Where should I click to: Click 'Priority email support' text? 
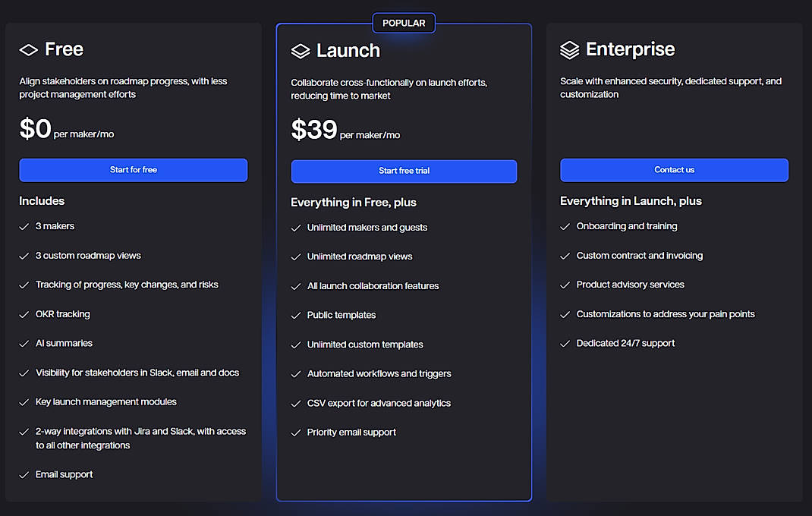[x=351, y=432]
